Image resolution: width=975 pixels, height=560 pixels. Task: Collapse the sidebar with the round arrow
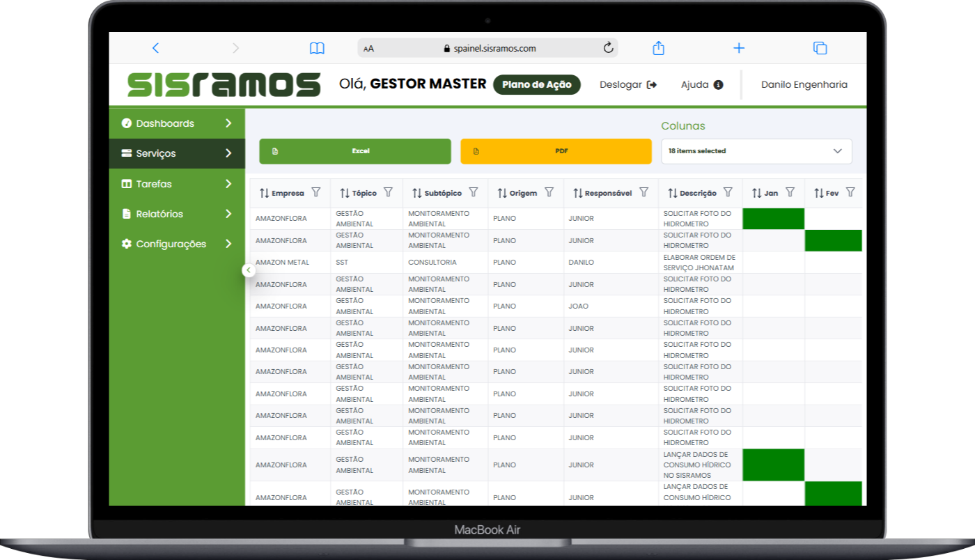(x=249, y=270)
